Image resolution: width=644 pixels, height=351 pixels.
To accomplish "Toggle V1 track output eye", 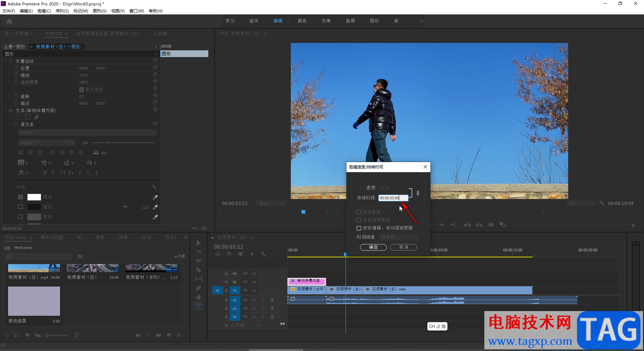I will [x=254, y=291].
